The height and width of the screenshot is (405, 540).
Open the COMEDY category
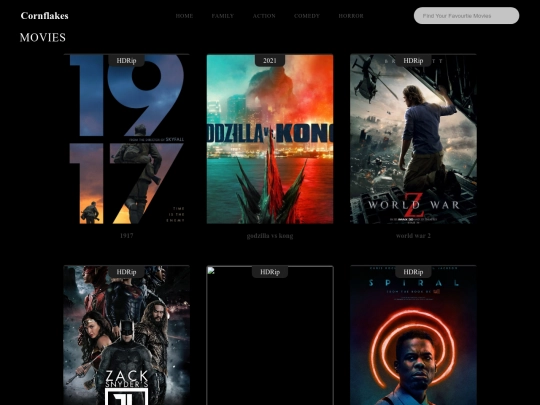tap(307, 16)
